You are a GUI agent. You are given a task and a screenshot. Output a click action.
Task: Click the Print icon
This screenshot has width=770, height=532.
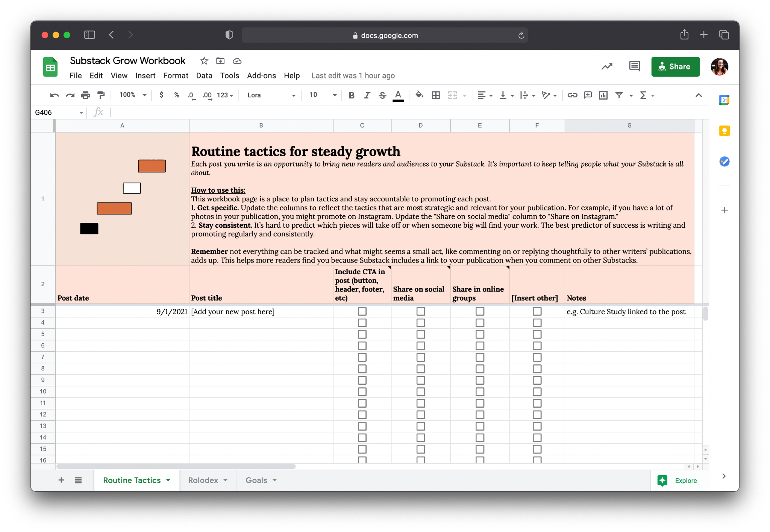click(x=85, y=95)
